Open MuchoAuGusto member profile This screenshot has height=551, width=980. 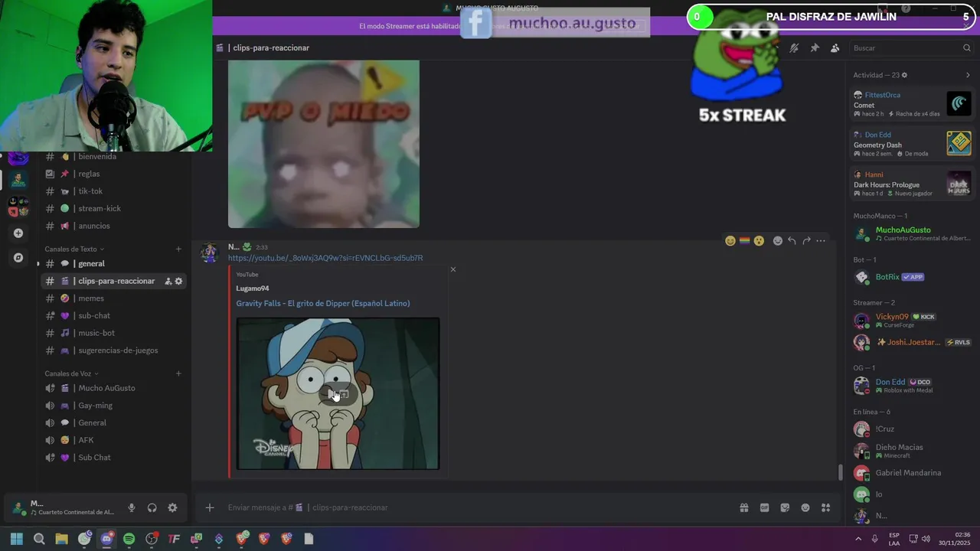(912, 233)
